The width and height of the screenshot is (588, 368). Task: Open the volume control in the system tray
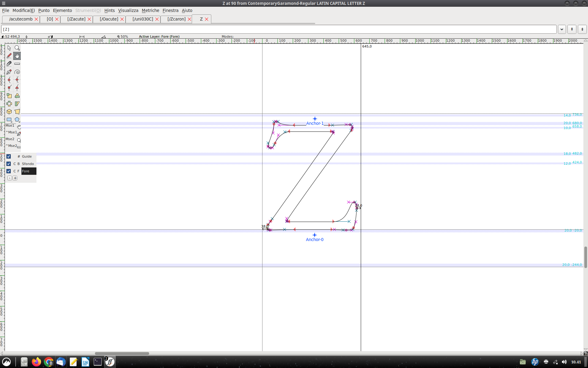tap(564, 362)
